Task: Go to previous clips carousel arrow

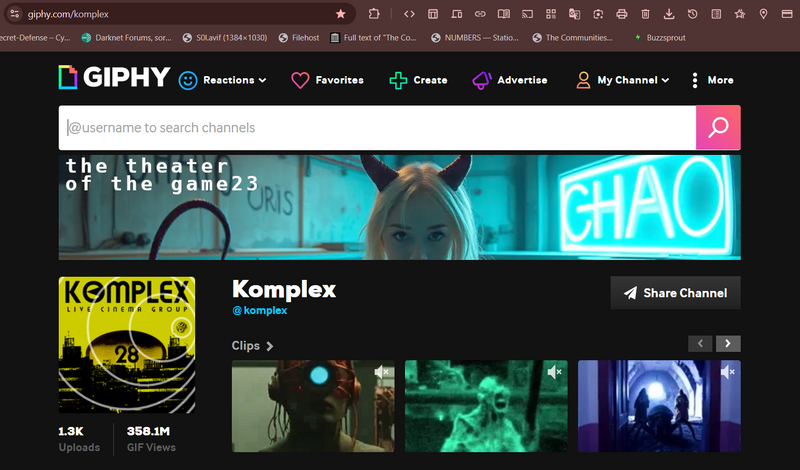Action: (x=700, y=343)
